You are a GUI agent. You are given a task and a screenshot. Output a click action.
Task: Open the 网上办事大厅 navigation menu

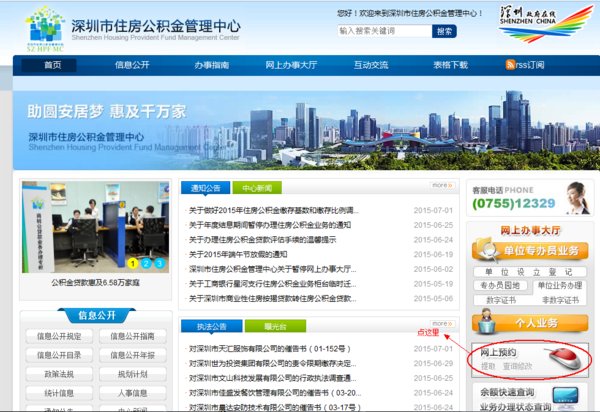pyautogui.click(x=291, y=65)
